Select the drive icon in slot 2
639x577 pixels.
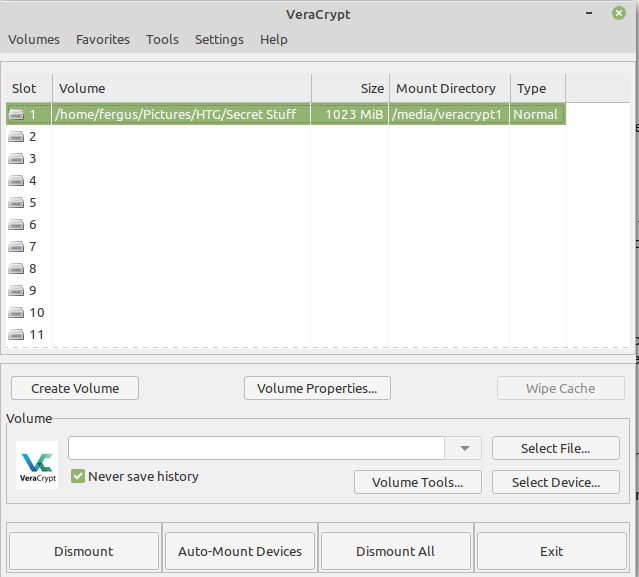17,137
